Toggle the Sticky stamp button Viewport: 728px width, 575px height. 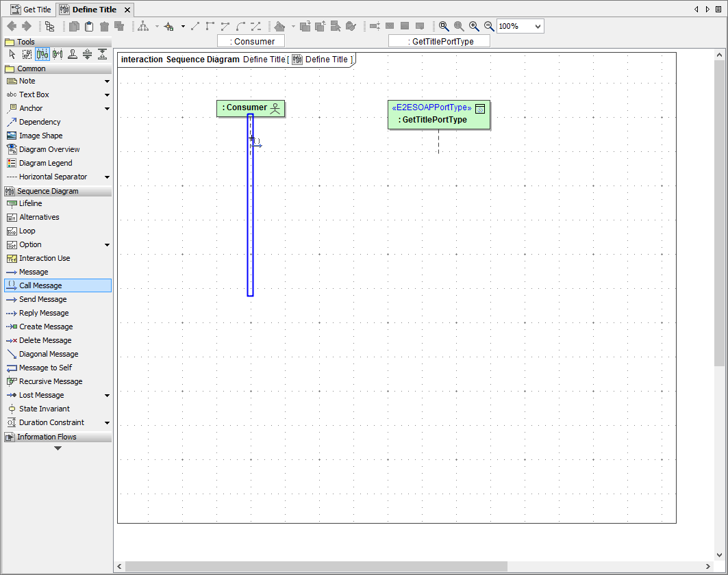(73, 55)
